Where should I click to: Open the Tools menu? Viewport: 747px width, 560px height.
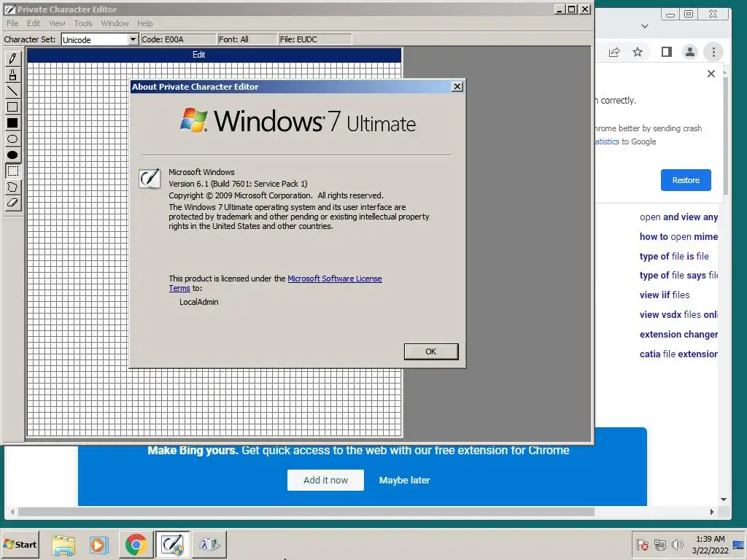coord(83,23)
